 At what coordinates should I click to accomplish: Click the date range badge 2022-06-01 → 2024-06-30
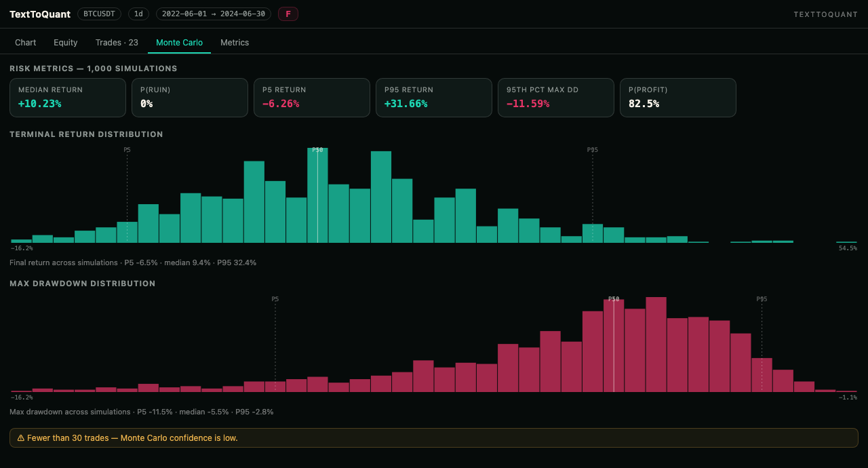pos(214,14)
